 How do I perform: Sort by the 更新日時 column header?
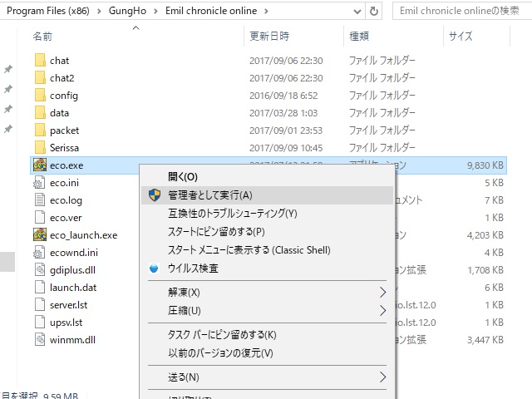pyautogui.click(x=269, y=36)
